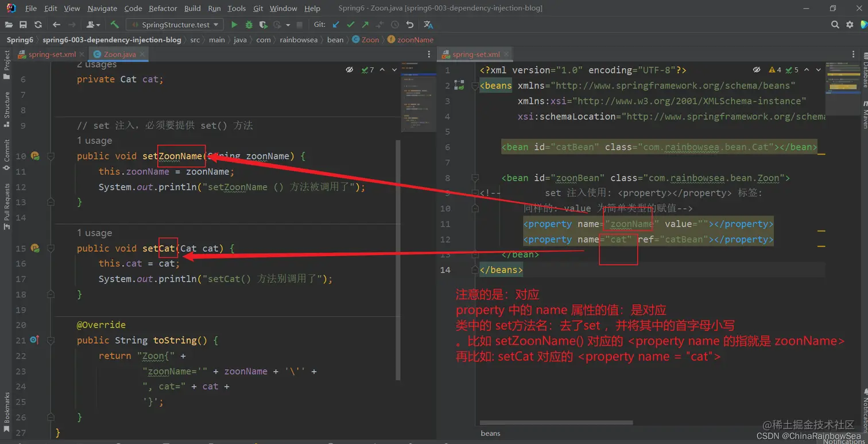Image resolution: width=868 pixels, height=444 pixels.
Task: Navigate back with the left arrow
Action: click(56, 25)
